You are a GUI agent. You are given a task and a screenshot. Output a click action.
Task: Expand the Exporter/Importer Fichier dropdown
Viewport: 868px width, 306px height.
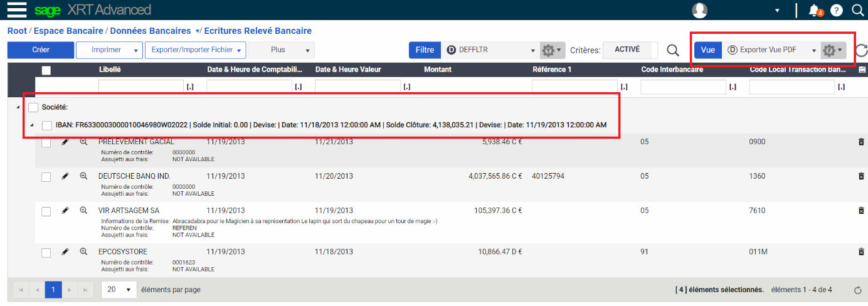194,50
